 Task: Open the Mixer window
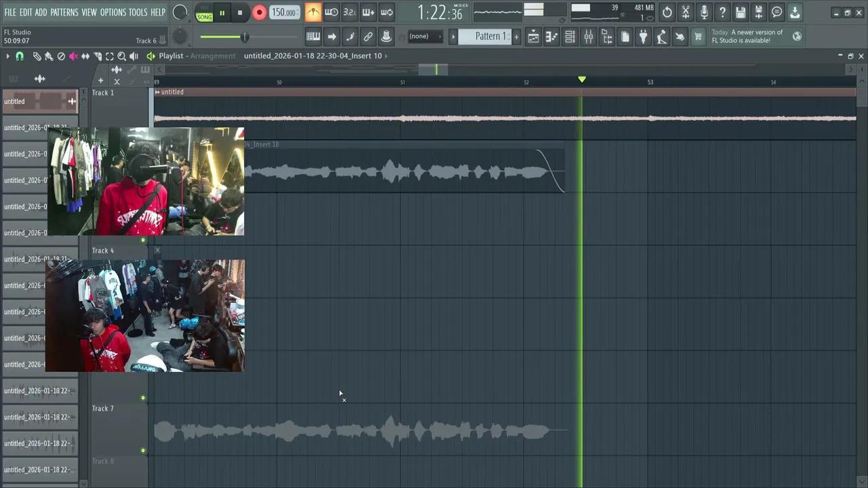coord(589,37)
